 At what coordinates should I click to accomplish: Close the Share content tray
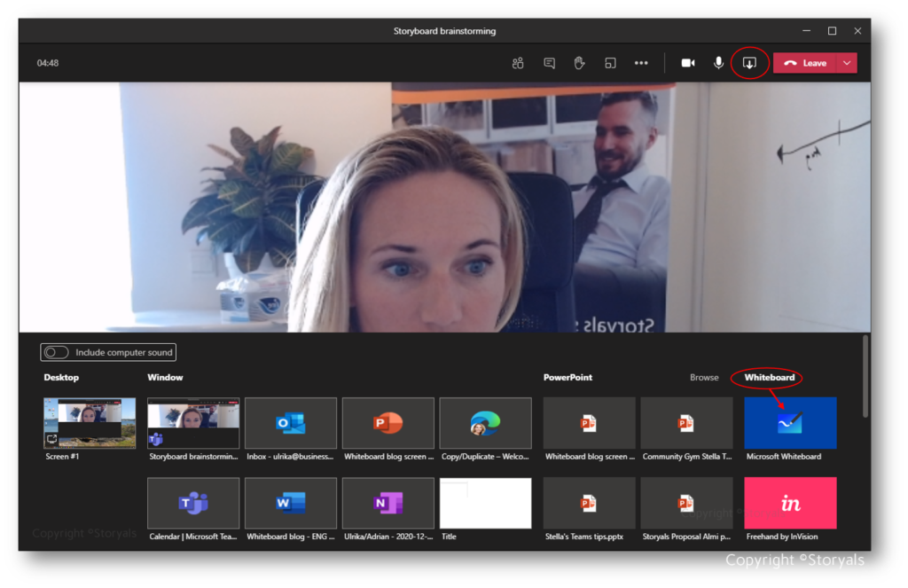coord(749,63)
